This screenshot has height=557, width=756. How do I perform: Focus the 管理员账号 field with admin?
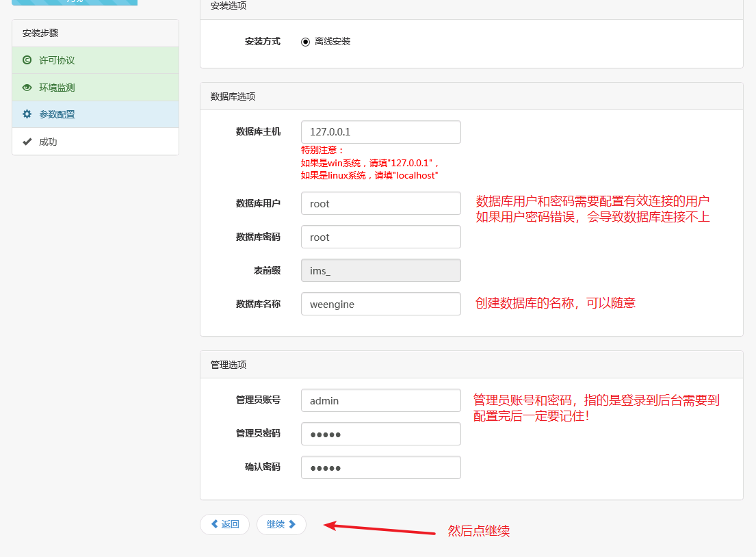(x=381, y=400)
